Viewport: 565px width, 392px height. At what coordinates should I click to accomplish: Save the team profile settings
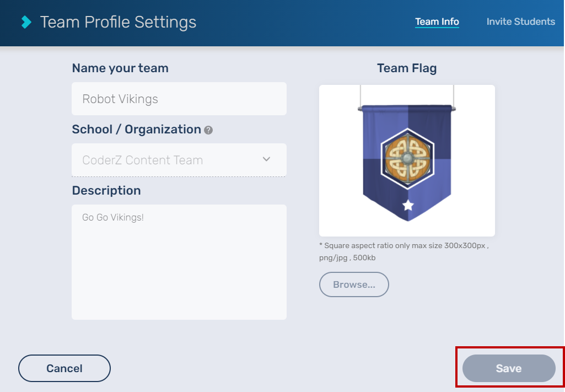point(507,368)
